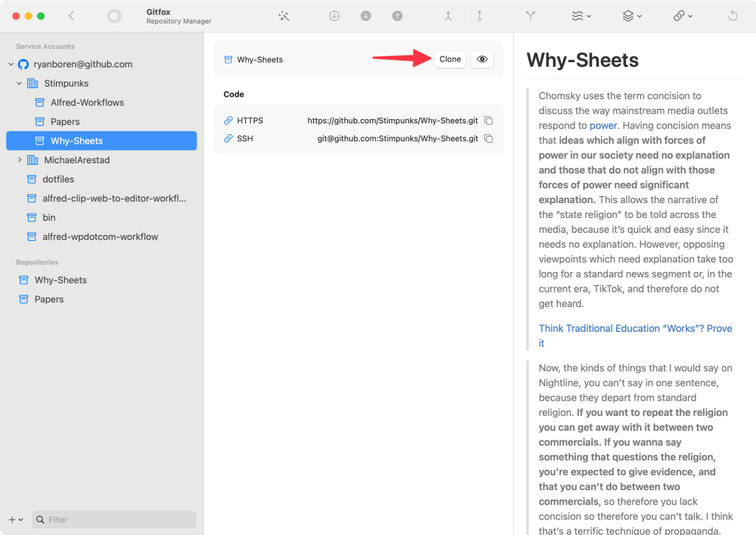Open the Git Flow dropdown
Image resolution: width=756 pixels, height=535 pixels.
tap(581, 16)
